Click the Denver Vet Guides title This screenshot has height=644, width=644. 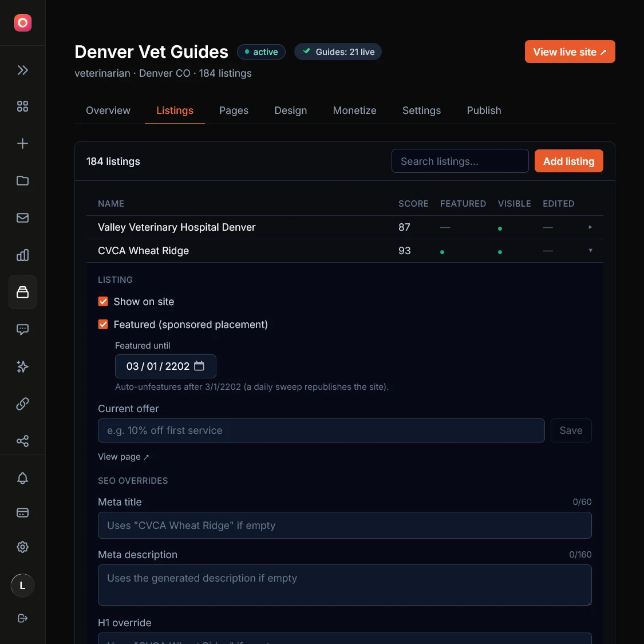pos(151,52)
